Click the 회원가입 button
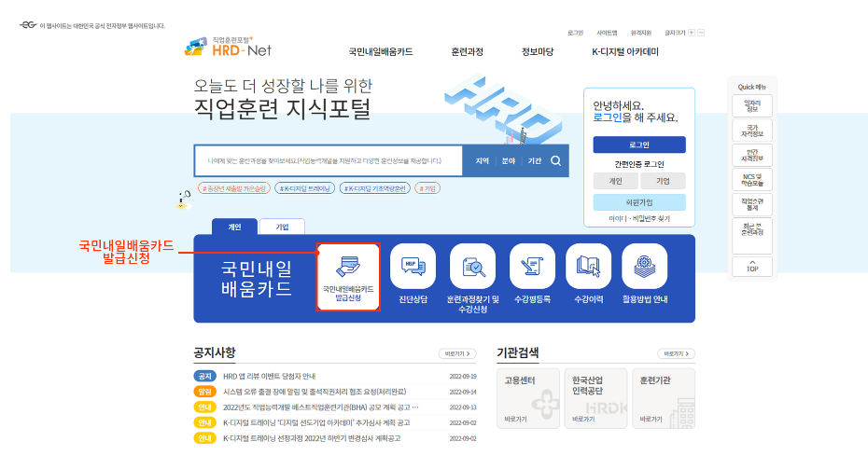This screenshot has height=469, width=868. pos(638,202)
